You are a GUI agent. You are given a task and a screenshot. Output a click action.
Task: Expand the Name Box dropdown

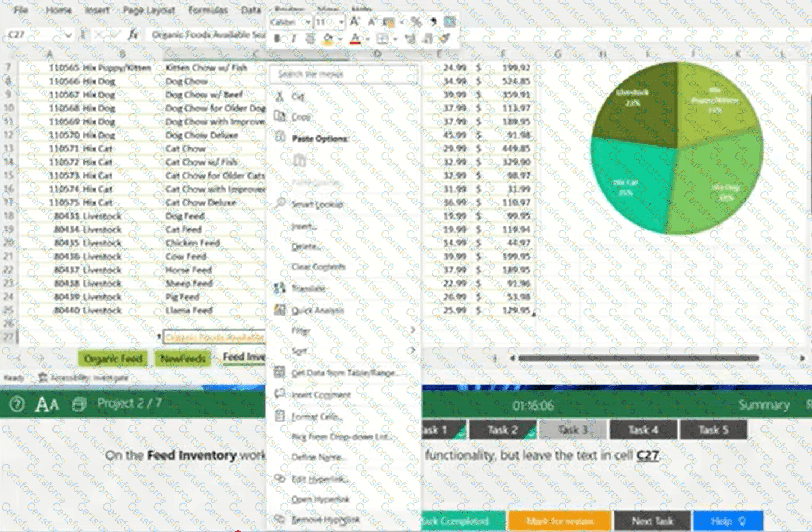coord(68,35)
